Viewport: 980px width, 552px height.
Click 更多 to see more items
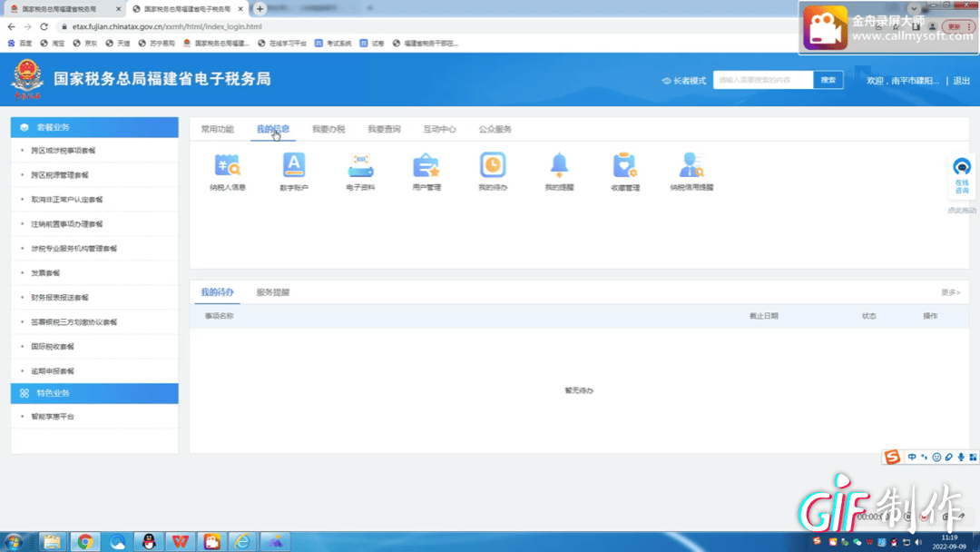950,292
